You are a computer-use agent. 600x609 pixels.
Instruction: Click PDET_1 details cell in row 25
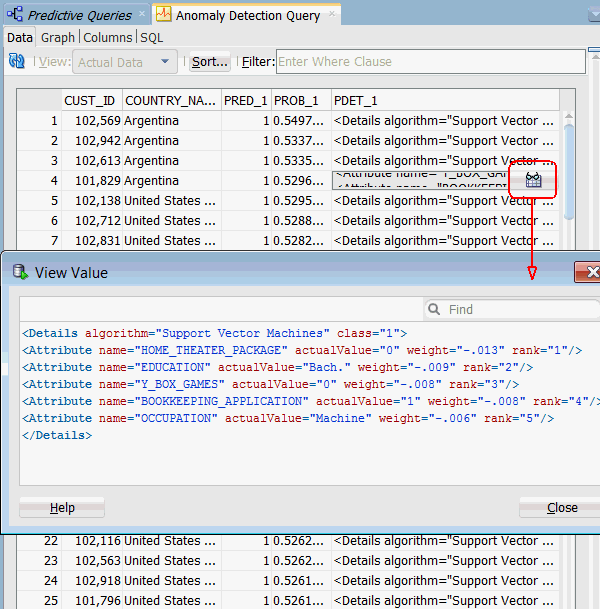click(445, 600)
